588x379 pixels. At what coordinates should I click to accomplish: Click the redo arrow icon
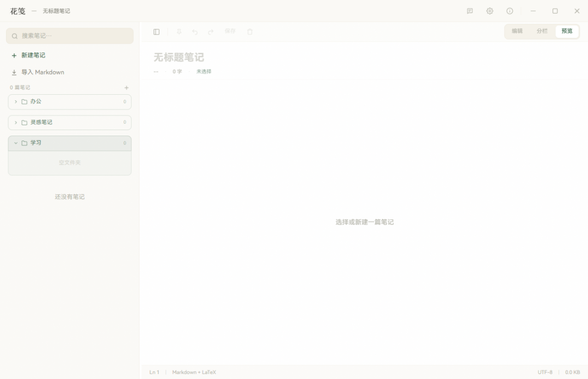click(211, 32)
